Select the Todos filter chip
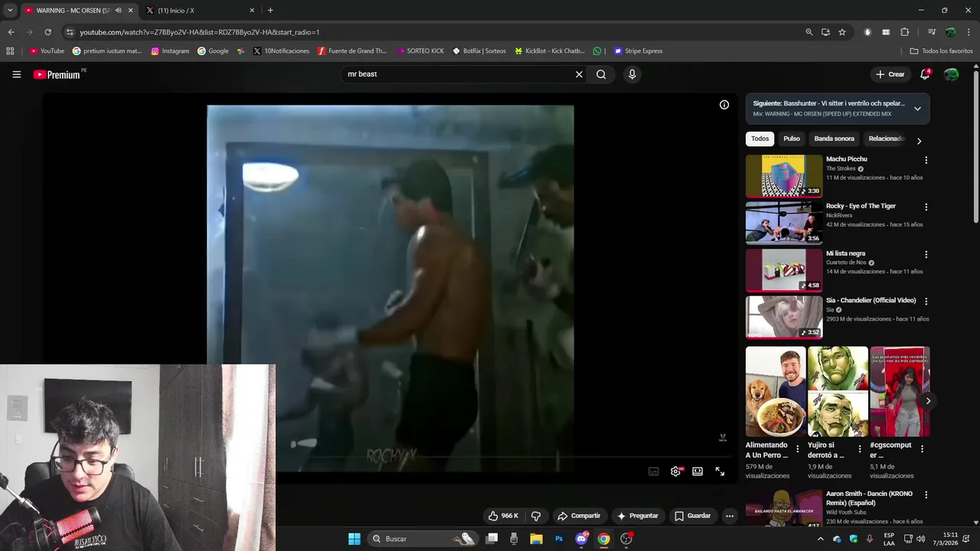Image resolution: width=980 pixels, height=551 pixels. click(759, 139)
